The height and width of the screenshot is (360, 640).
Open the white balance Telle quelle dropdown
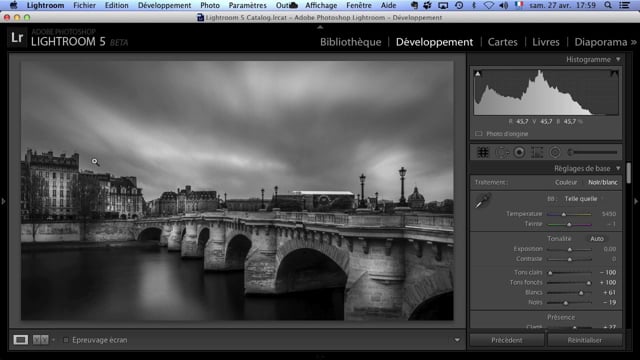click(584, 199)
